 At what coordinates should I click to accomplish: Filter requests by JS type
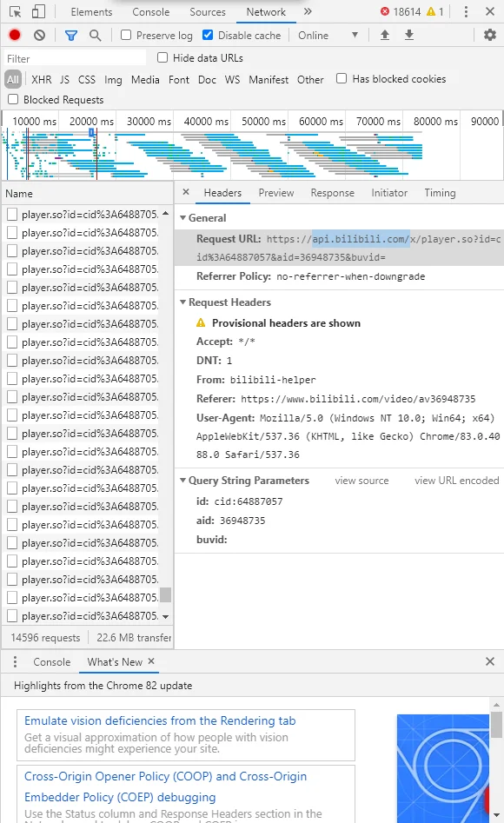coord(64,79)
